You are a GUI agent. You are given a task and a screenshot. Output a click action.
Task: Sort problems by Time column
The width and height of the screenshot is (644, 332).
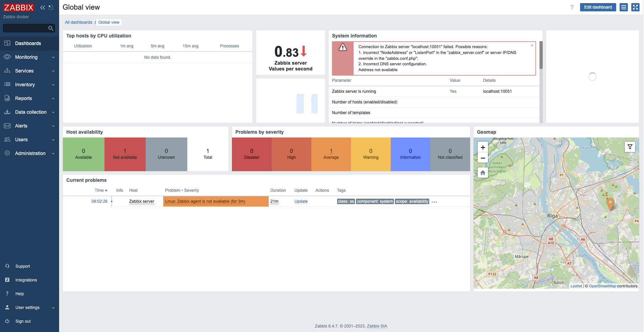(101, 190)
